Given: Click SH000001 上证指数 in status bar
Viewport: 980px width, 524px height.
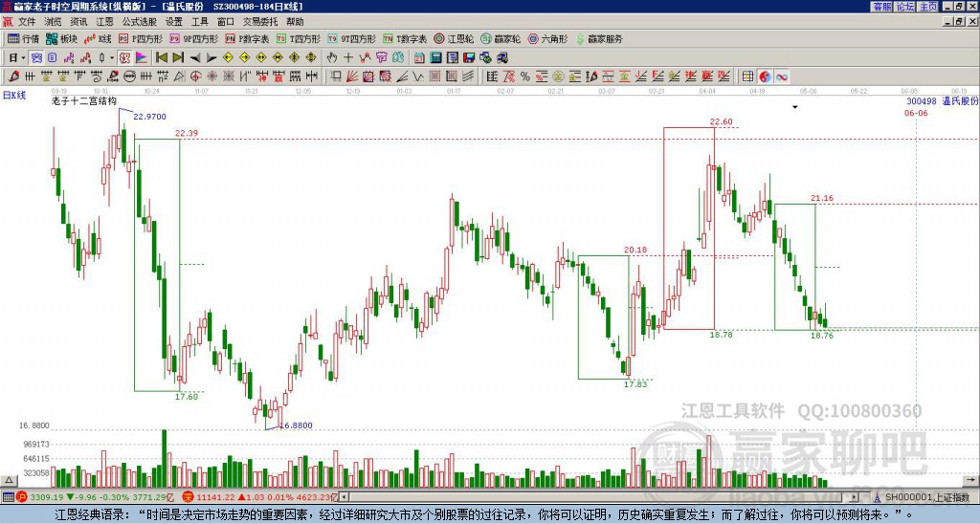Looking at the screenshot, I should tap(927, 498).
